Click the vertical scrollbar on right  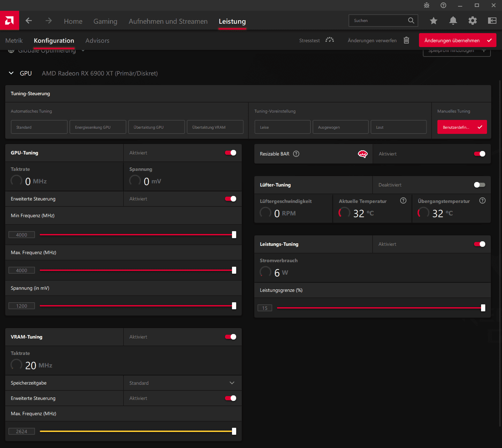pyautogui.click(x=500, y=253)
